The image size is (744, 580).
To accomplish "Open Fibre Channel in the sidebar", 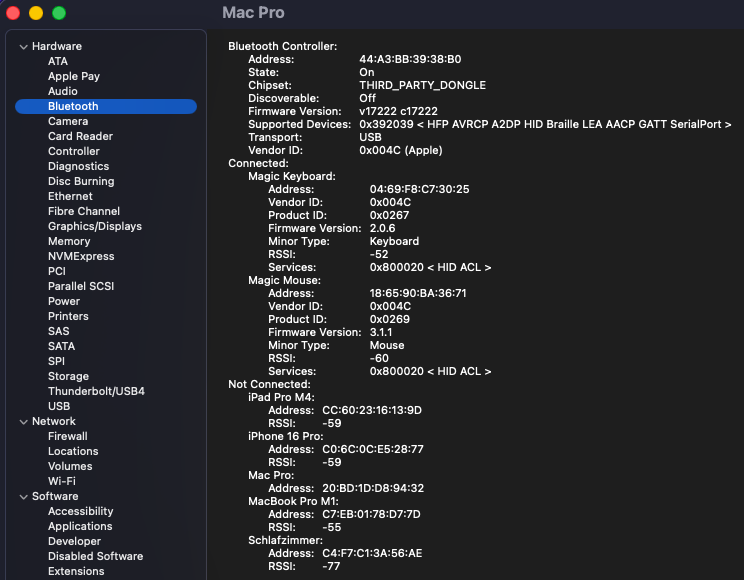I will pyautogui.click(x=84, y=211).
